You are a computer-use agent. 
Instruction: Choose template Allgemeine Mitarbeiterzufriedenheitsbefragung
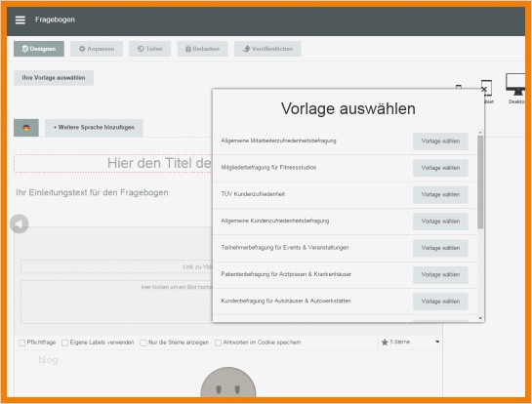[x=440, y=141]
